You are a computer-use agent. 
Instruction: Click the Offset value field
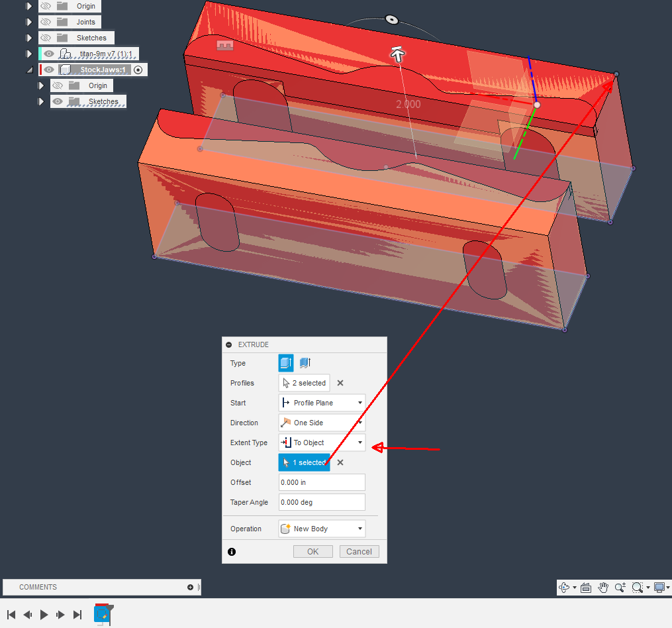[322, 482]
